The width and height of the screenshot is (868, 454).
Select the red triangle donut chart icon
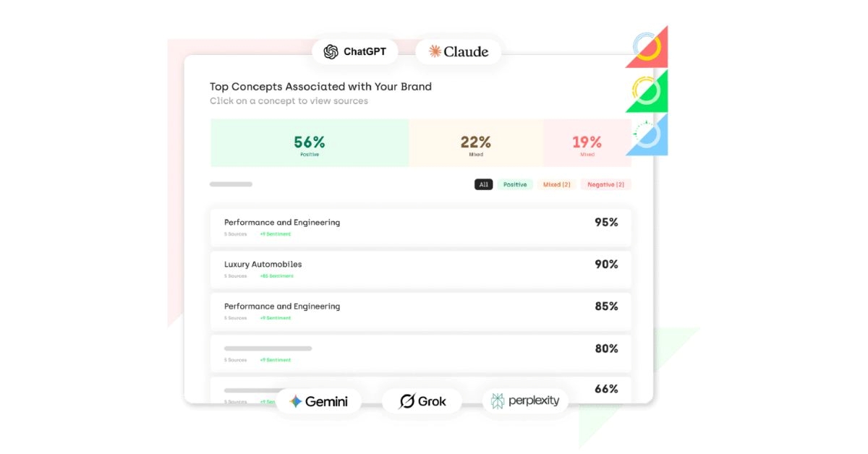pyautogui.click(x=647, y=47)
